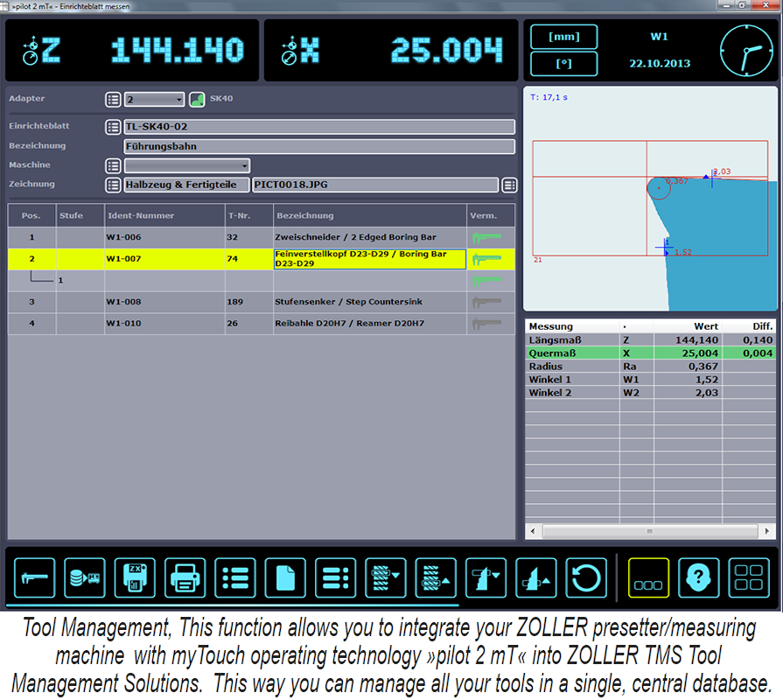Screen dimensions: 783x700
Task: Click the Bezeichnung field Führungsbahn
Action: click(319, 146)
